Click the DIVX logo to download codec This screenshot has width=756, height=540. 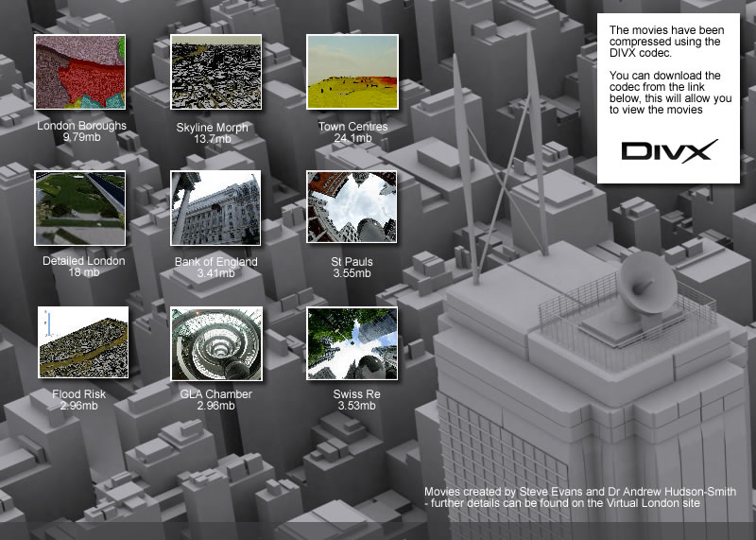click(669, 151)
